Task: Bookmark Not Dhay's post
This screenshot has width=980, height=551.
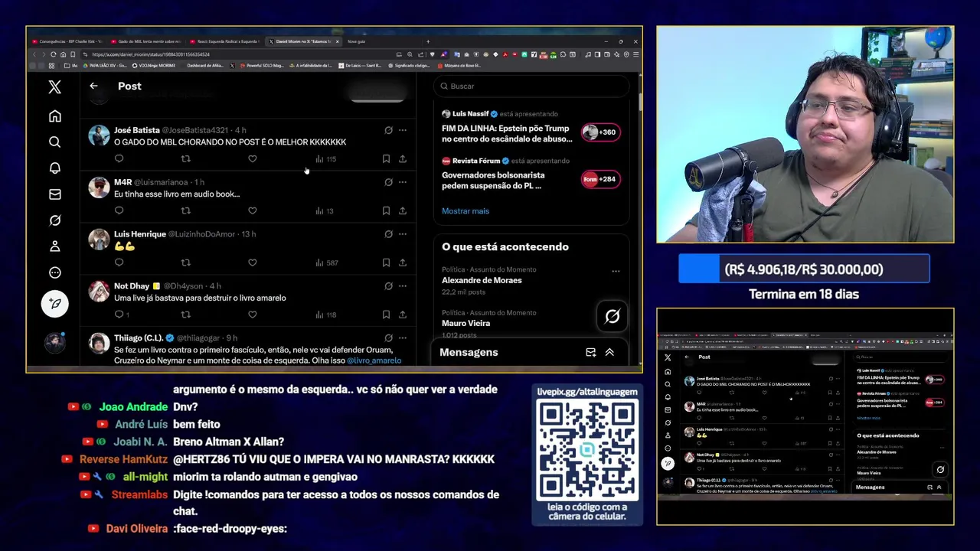Action: [x=386, y=315]
